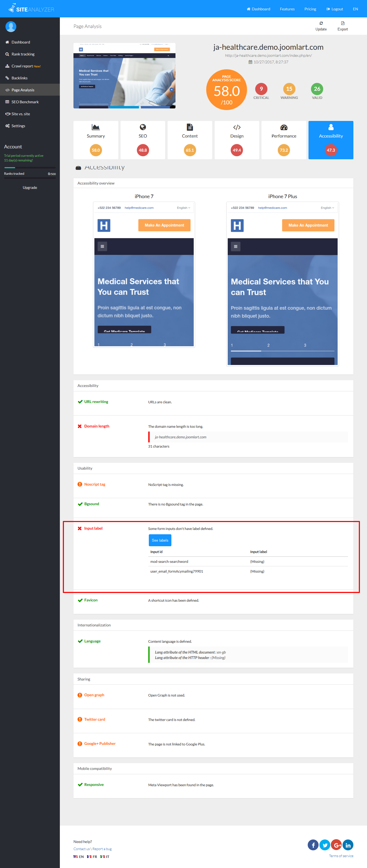The image size is (367, 868).
Task: Switch to the Content tab
Action: point(190,140)
